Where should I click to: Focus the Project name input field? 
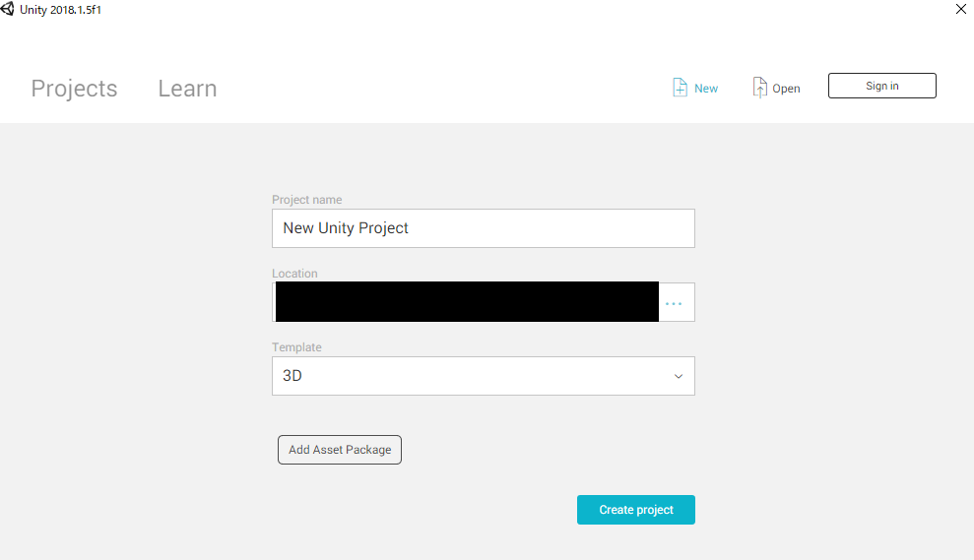pos(483,228)
